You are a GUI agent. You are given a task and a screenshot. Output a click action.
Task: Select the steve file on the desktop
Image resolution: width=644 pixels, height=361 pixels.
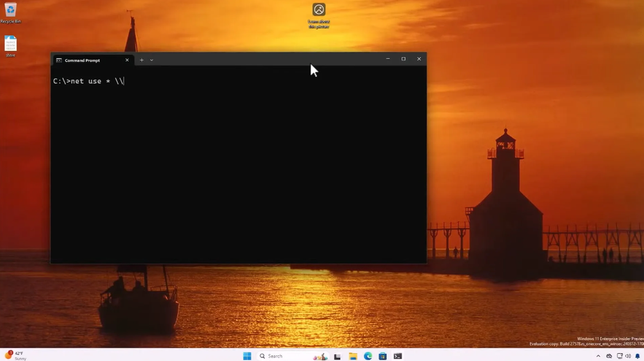point(10,44)
